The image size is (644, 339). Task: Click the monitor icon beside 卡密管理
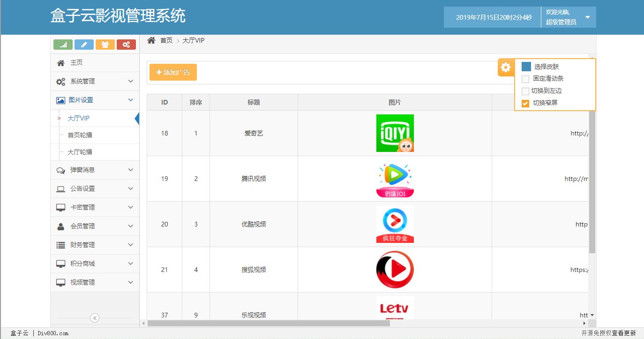coord(60,208)
